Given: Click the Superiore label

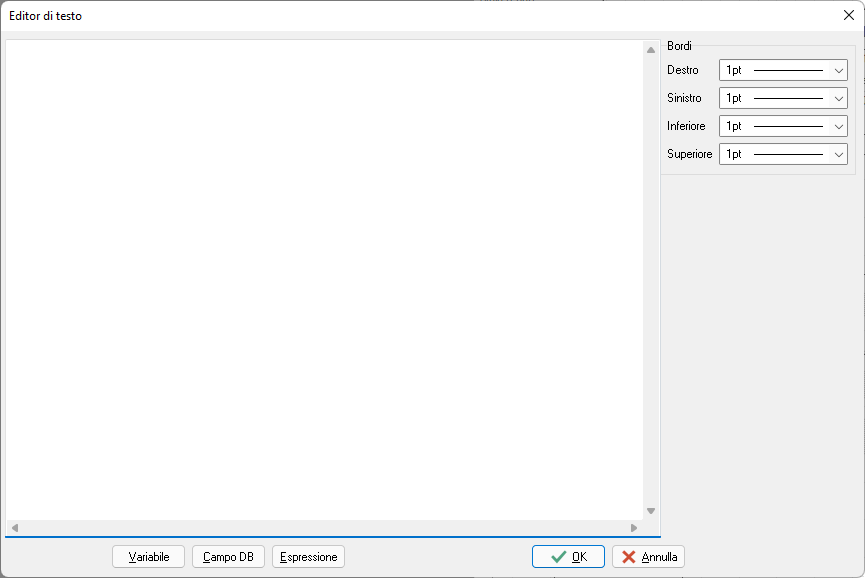Looking at the screenshot, I should point(690,154).
